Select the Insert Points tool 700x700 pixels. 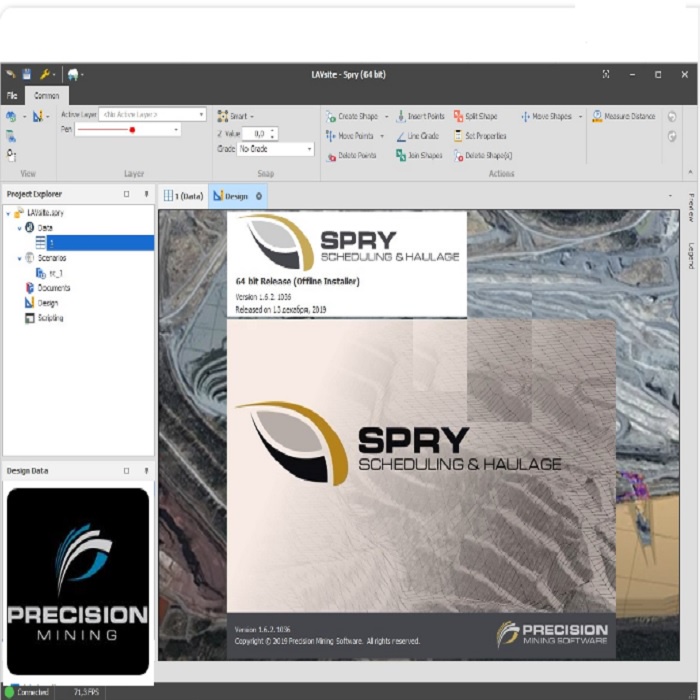pyautogui.click(x=421, y=117)
